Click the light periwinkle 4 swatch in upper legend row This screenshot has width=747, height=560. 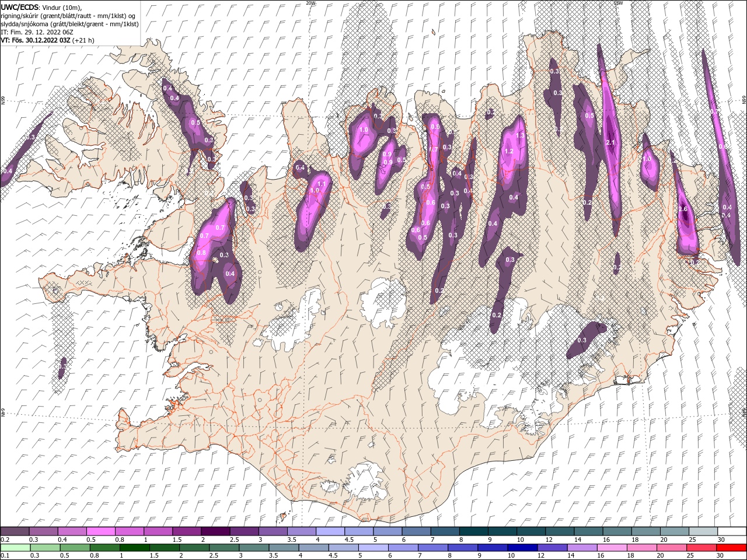click(330, 531)
